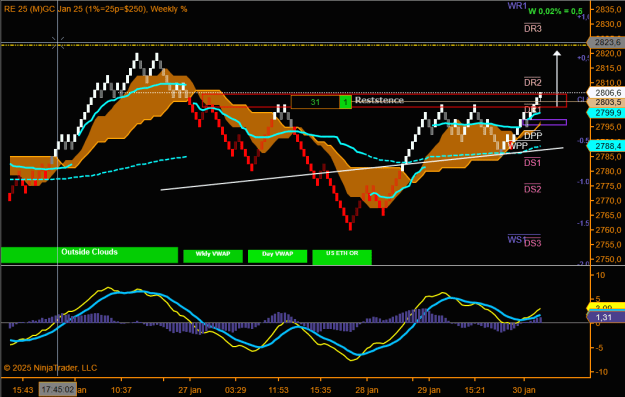The width and height of the screenshot is (625, 397).
Task: Select the purple rectangle drawing near DPP
Action: pyautogui.click(x=544, y=122)
